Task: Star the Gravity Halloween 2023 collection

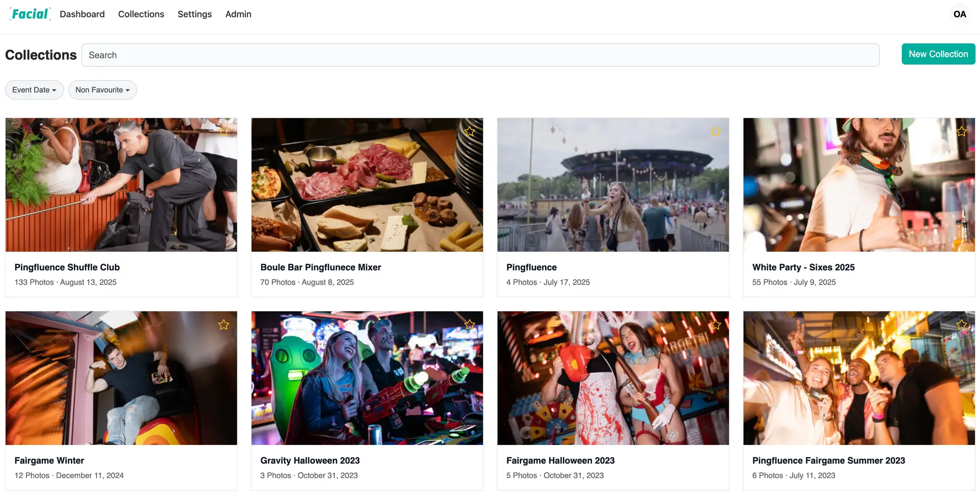Action: [x=470, y=324]
